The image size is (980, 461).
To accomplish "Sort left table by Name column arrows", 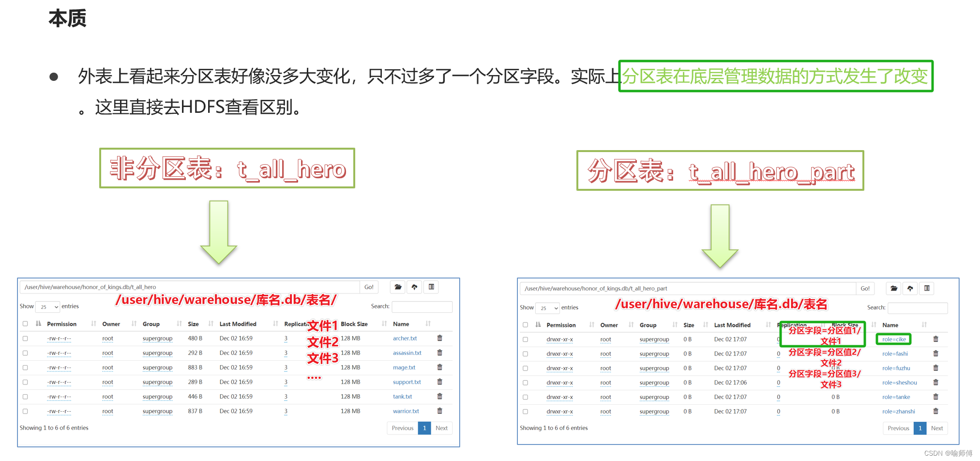I will pos(428,323).
